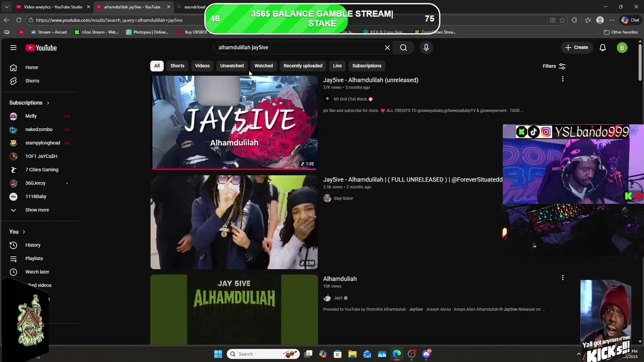Reload the page with the refresh icon
Viewport: 644px width, 362px height.
(19, 20)
